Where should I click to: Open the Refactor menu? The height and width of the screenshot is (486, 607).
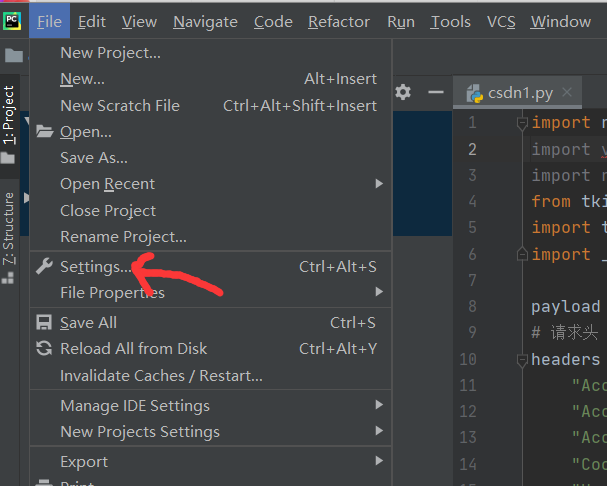[339, 22]
